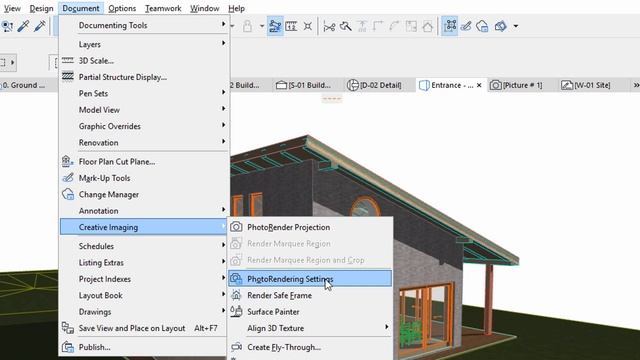Open Change Manager
640x360 pixels.
point(144,194)
